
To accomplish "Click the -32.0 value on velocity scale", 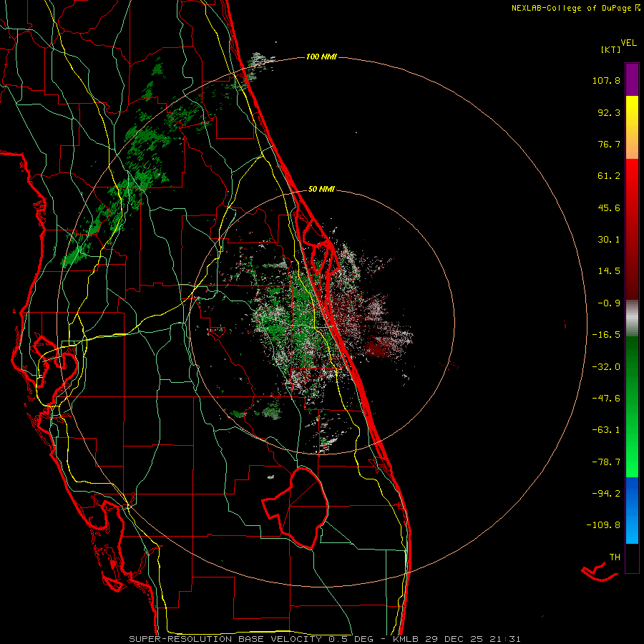I will click(x=606, y=367).
